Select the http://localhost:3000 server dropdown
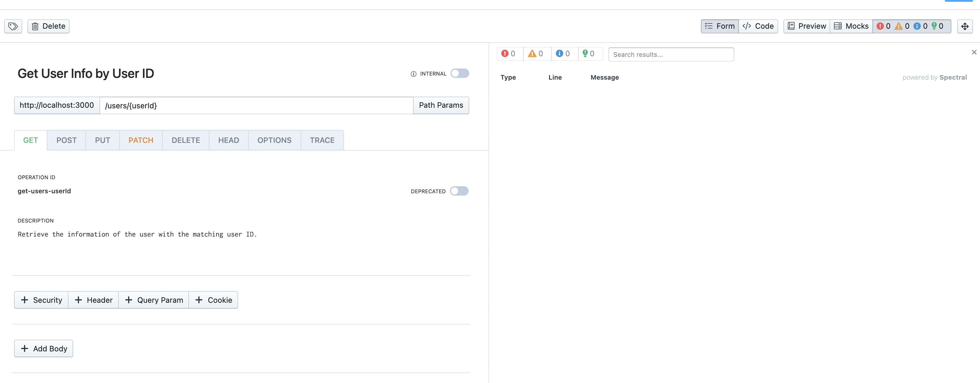The height and width of the screenshot is (383, 980). 56,105
